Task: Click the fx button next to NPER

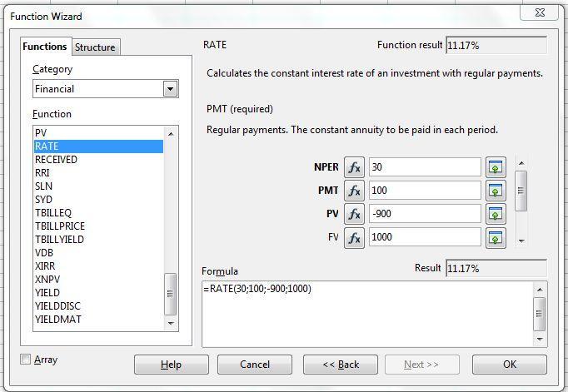Action: coord(354,167)
